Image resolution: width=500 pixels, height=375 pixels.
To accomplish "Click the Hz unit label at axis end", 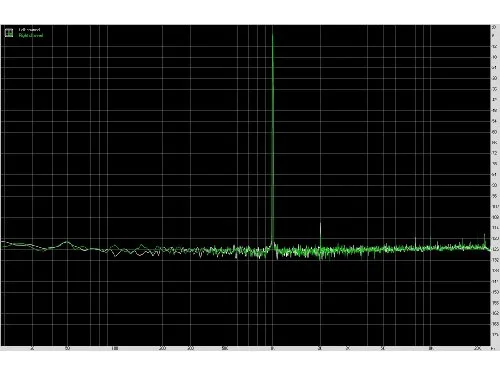I will pyautogui.click(x=493, y=349).
